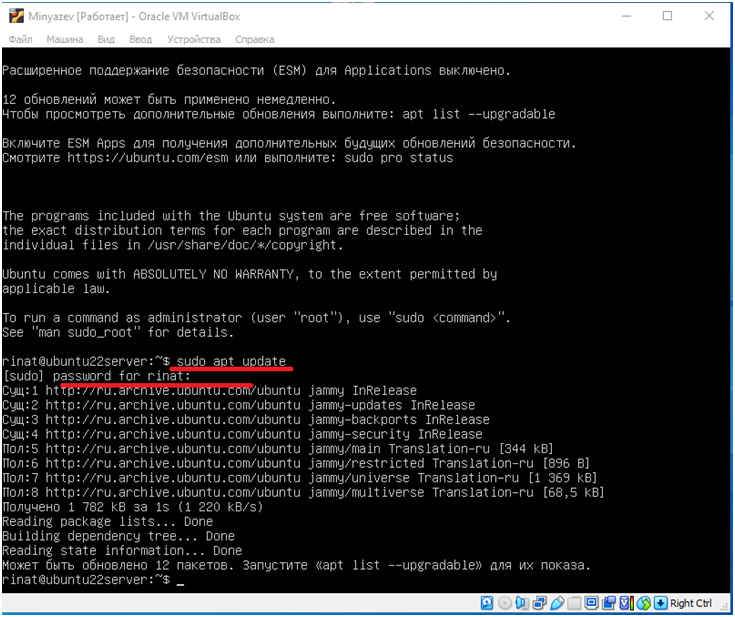Open the Ввод menu
This screenshot has height=617, width=735.
[141, 39]
